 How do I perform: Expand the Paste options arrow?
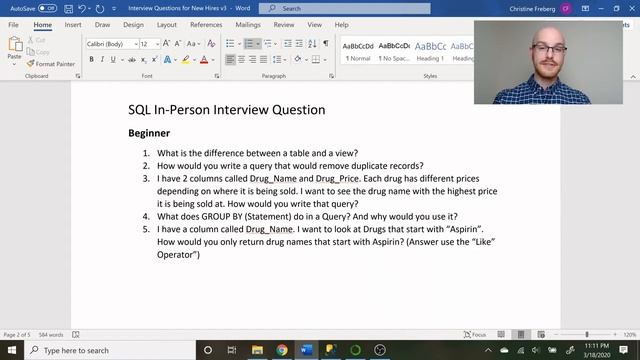pos(14,64)
